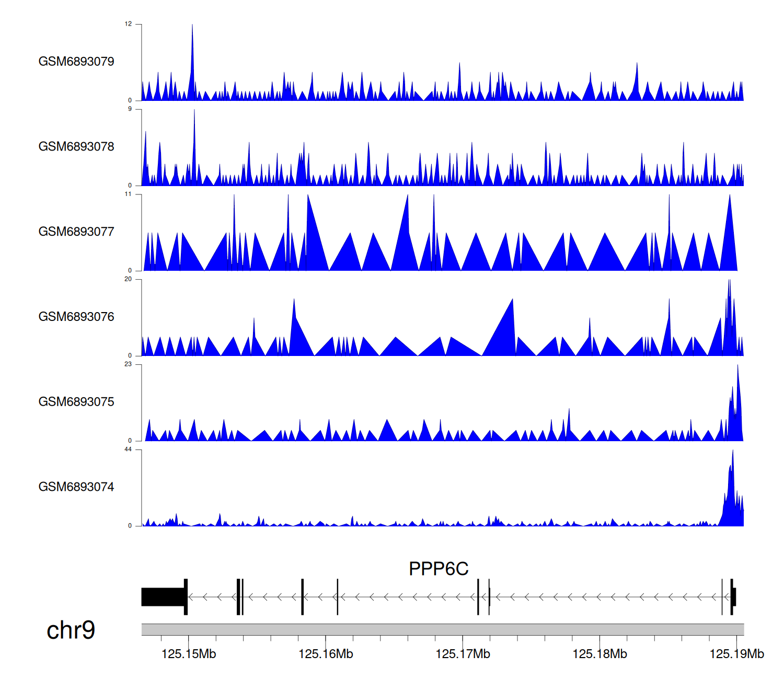Click the 125.15Mb axis tick label
The height and width of the screenshot is (690, 784).
point(189,654)
